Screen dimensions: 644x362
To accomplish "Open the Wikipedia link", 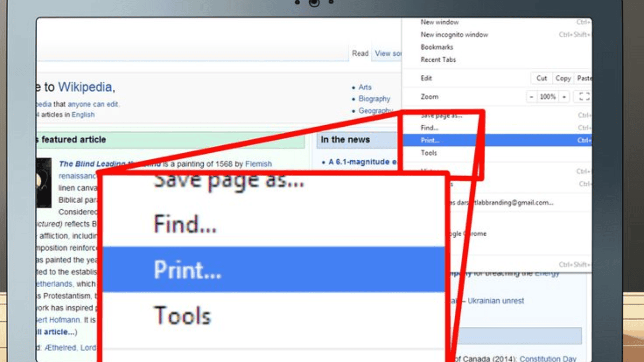I will [86, 86].
